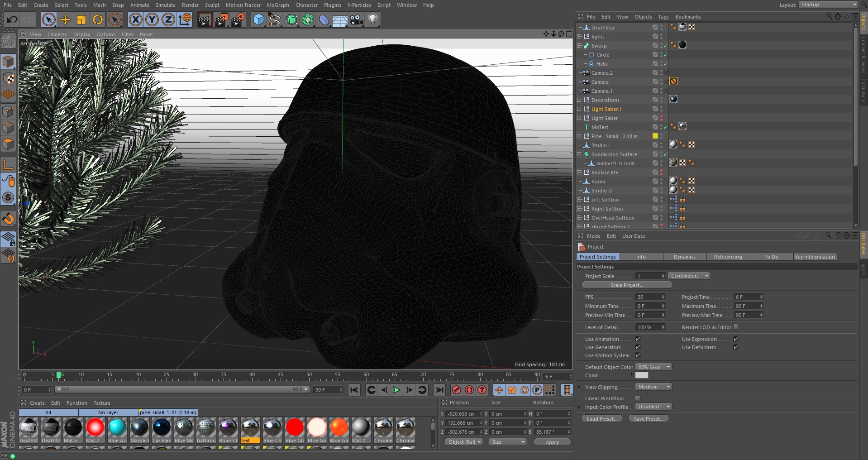The width and height of the screenshot is (868, 460).
Task: Switch the coordinate system icon
Action: coord(185,19)
